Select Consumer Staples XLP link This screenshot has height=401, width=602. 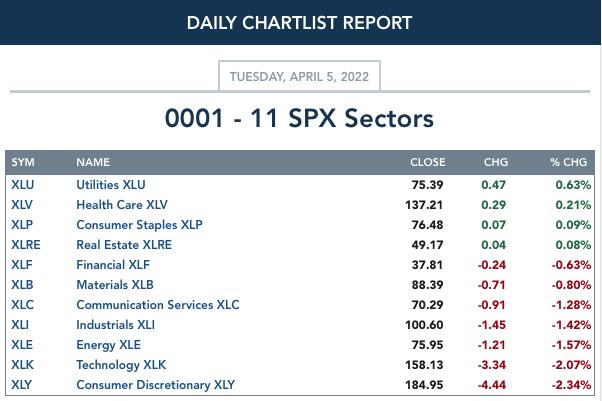click(x=139, y=225)
